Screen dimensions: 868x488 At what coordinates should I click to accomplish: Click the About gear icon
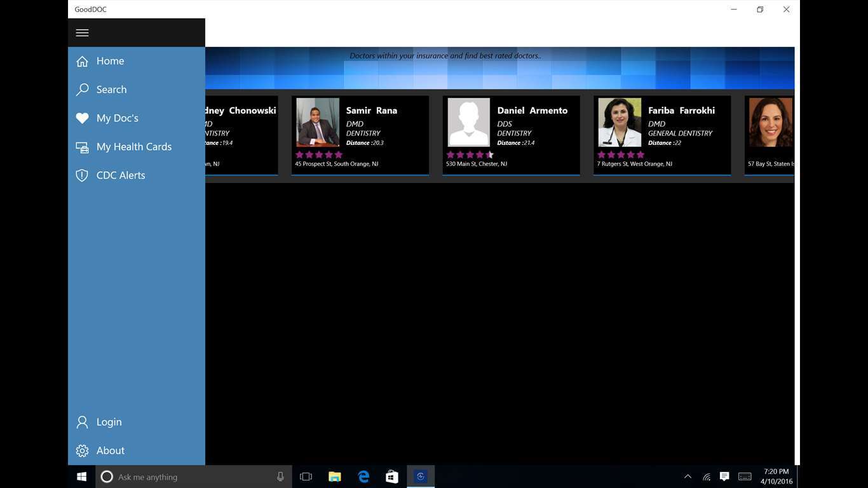coord(82,451)
